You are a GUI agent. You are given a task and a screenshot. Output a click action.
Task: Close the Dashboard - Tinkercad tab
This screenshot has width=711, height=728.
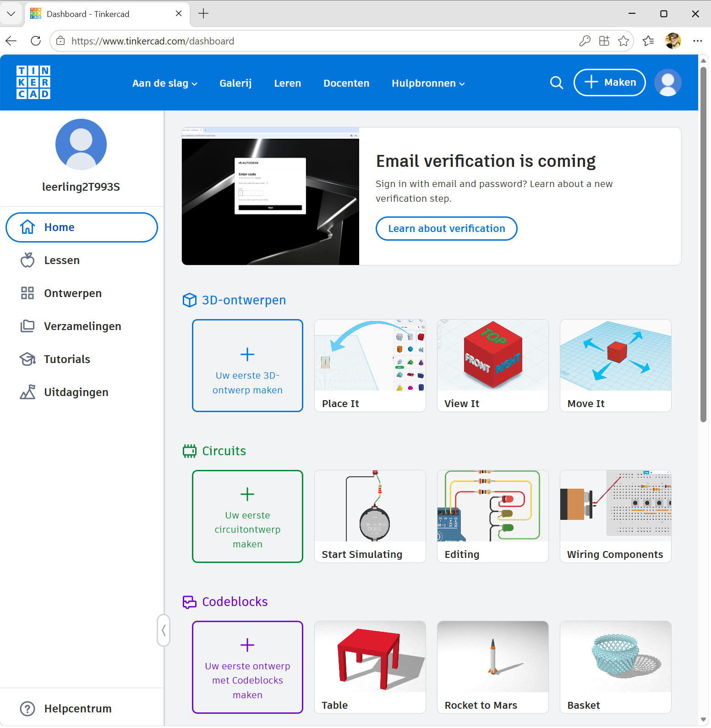click(179, 14)
